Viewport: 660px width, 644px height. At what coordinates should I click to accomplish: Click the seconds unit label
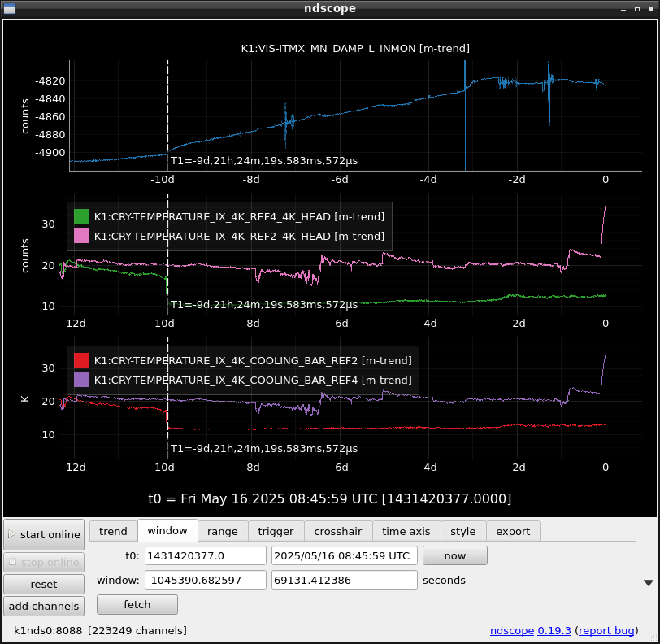[444, 580]
